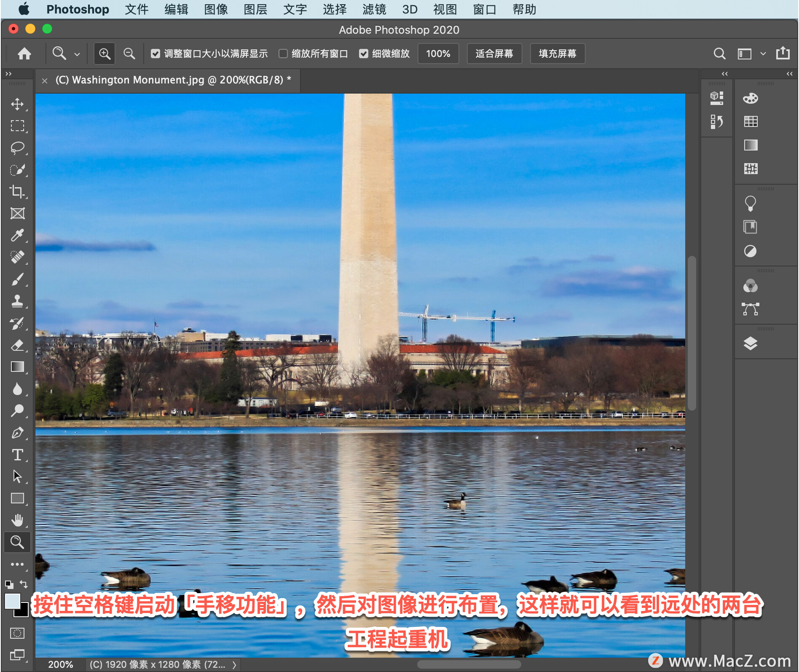Open the 滤镜 menu
Viewport: 799px width, 672px height.
(x=374, y=9)
